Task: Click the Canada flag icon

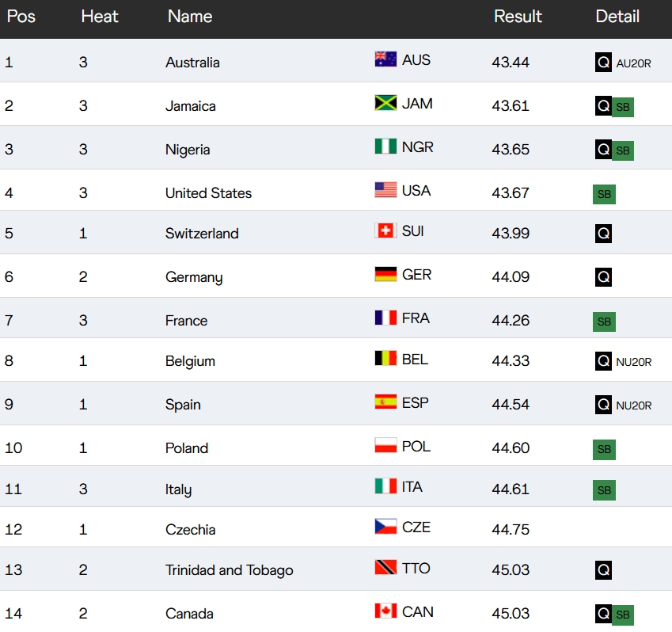Action: pos(385,611)
